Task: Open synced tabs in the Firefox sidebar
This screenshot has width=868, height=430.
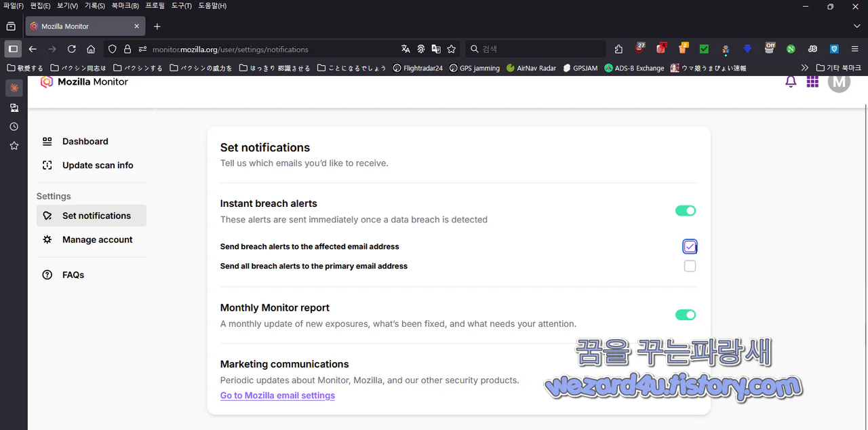Action: click(14, 108)
